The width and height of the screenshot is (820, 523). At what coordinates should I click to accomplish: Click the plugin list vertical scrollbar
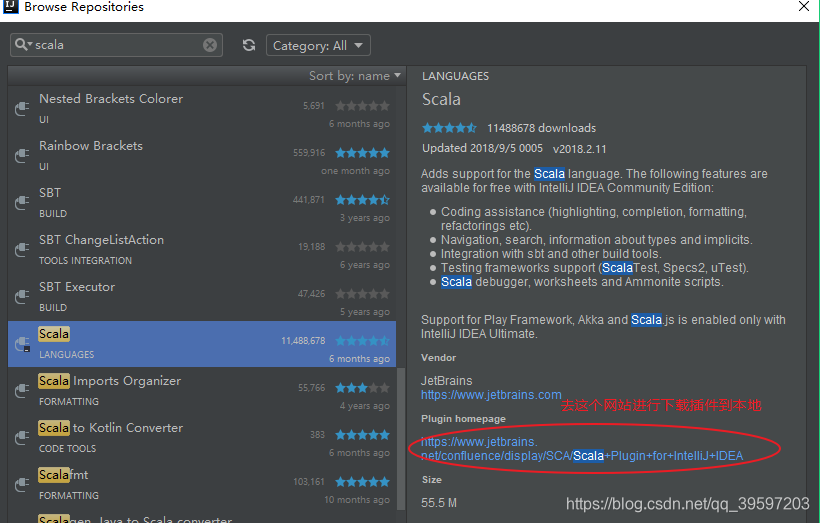401,438
